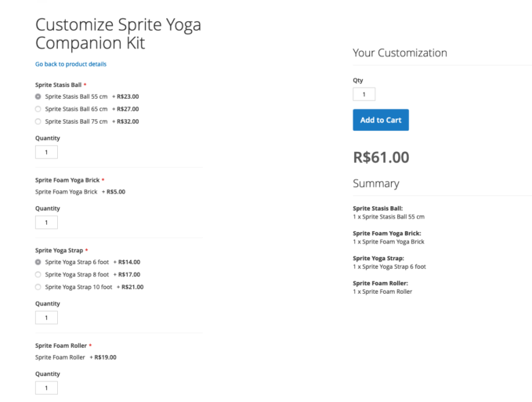Click the Qty field under Your Customization
This screenshot has height=402, width=532.
364,94
